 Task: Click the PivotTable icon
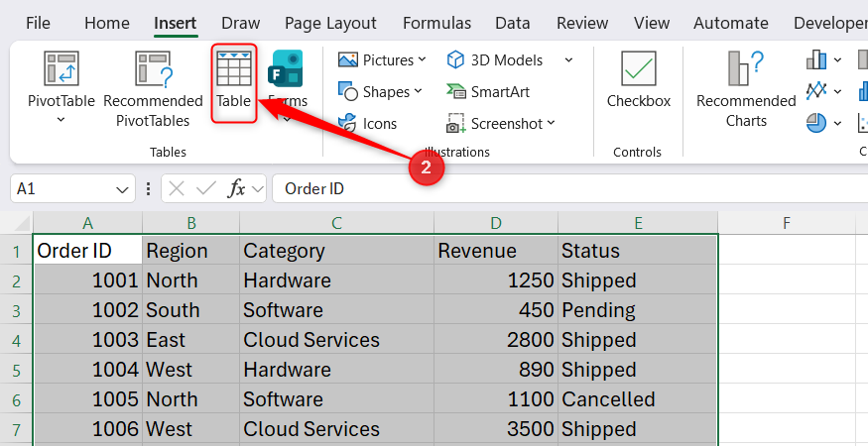pos(61,68)
